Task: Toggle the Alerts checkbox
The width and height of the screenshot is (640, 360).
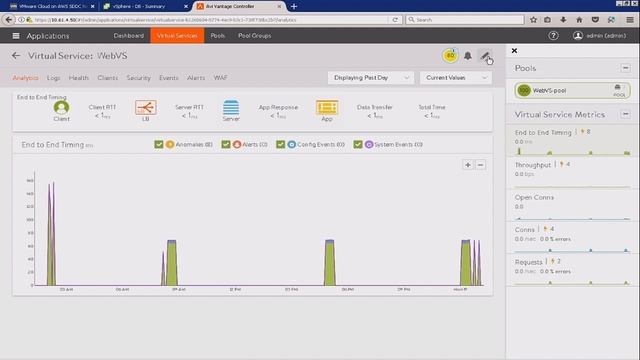Action: [226, 144]
